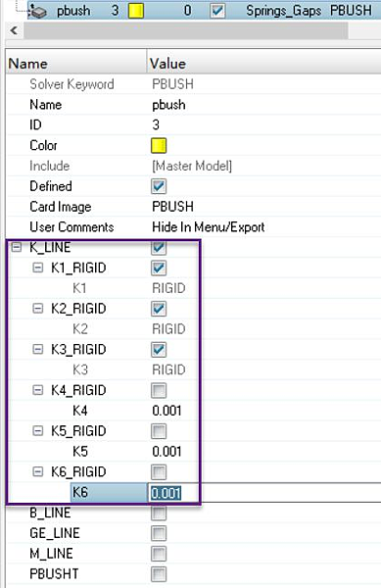The image size is (381, 588).
Task: Click the pbush name in tree row
Action: (x=73, y=11)
